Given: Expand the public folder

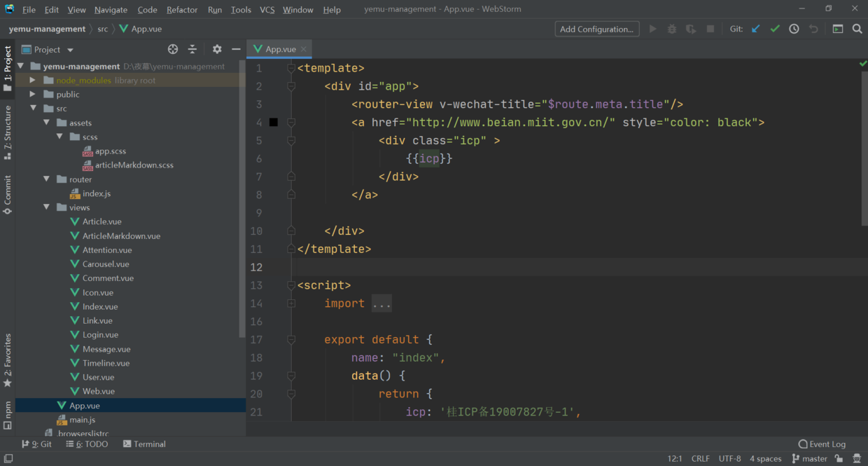Looking at the screenshot, I should pyautogui.click(x=32, y=95).
